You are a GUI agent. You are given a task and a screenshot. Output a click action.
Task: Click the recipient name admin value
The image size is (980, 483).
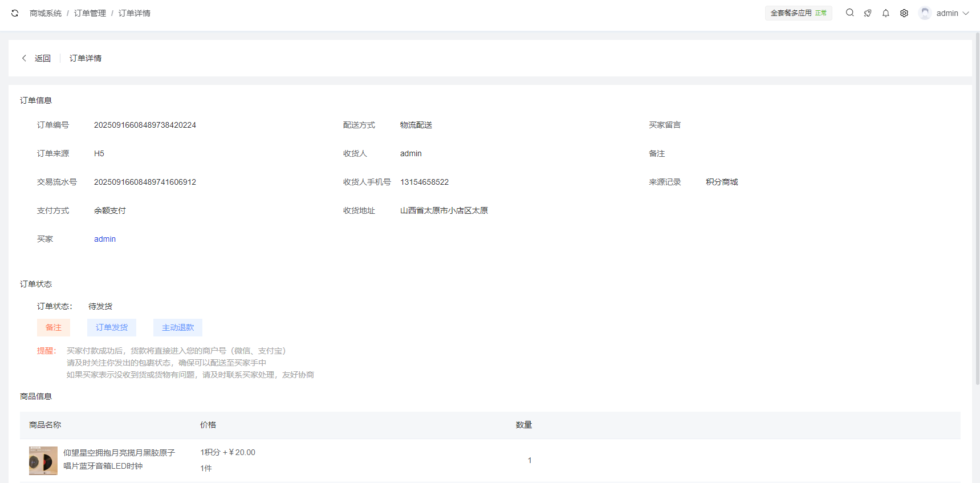pyautogui.click(x=411, y=153)
